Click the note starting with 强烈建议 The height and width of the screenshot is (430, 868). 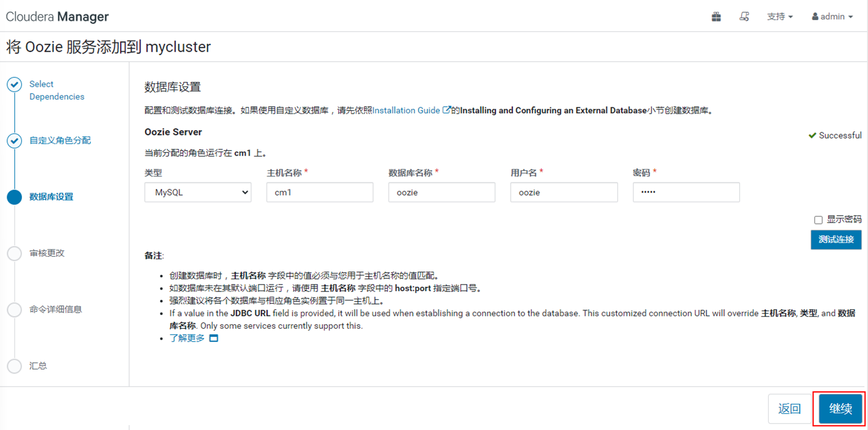(x=278, y=301)
